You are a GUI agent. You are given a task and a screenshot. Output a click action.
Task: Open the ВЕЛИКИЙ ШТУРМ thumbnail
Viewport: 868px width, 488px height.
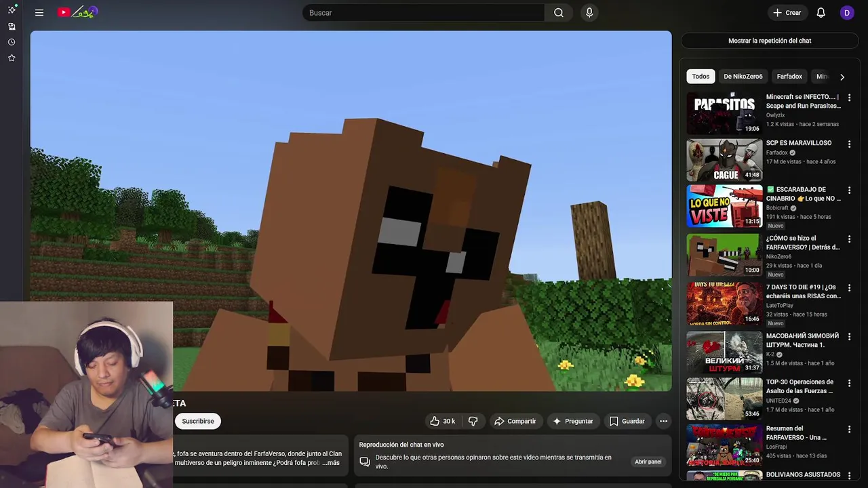click(x=724, y=352)
